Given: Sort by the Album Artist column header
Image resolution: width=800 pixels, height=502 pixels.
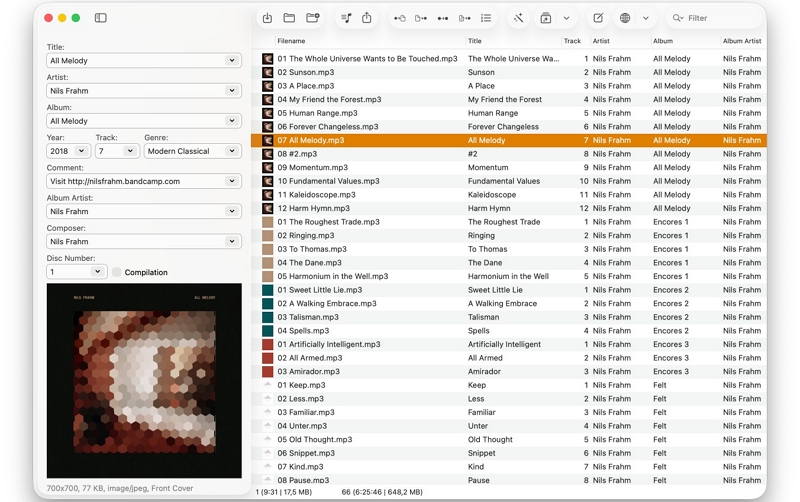Looking at the screenshot, I should tap(741, 41).
